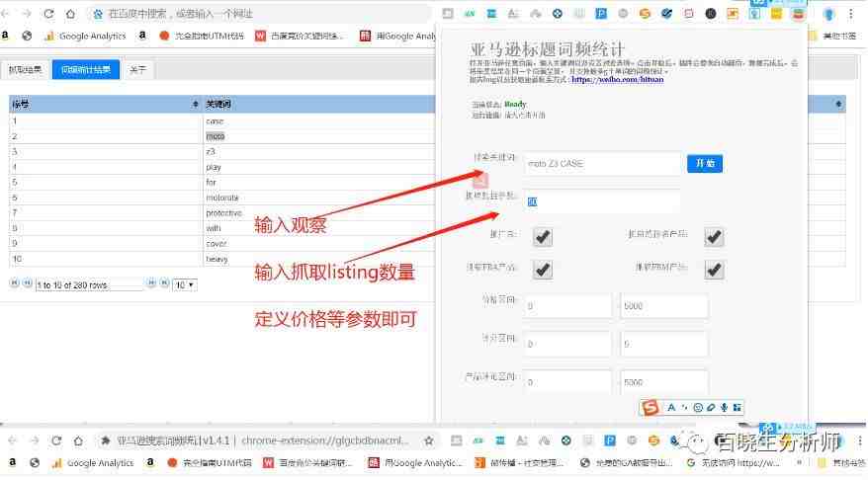
Task: Switch to the 抓取结果 tab
Action: coord(25,70)
